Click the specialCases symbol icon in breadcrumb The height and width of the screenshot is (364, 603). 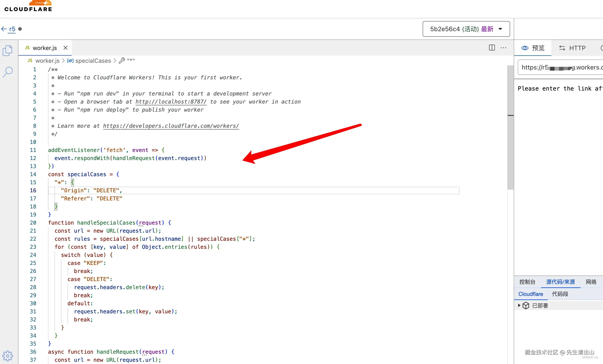click(70, 61)
